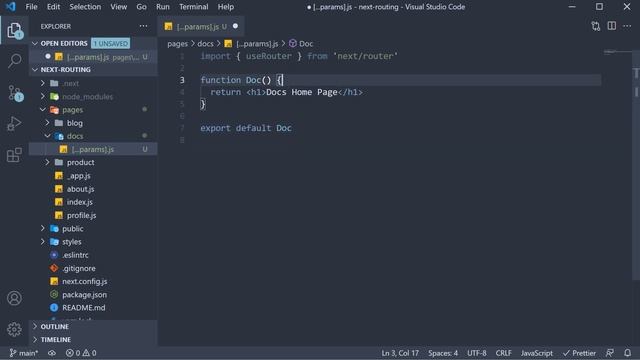This screenshot has height=360, width=640.
Task: Open notifications bell in status bar
Action: tap(627, 353)
